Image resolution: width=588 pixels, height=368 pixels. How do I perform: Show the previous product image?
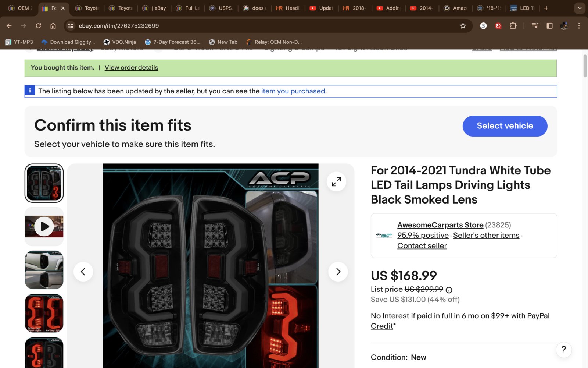(x=83, y=272)
